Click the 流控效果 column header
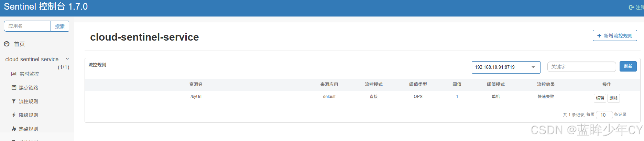This screenshot has width=644, height=141. (x=546, y=84)
